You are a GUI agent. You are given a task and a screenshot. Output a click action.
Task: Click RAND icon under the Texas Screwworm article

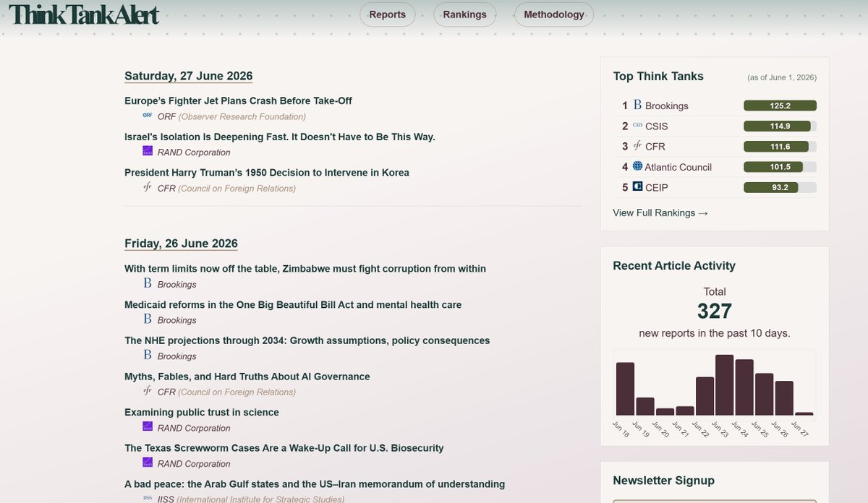(148, 463)
